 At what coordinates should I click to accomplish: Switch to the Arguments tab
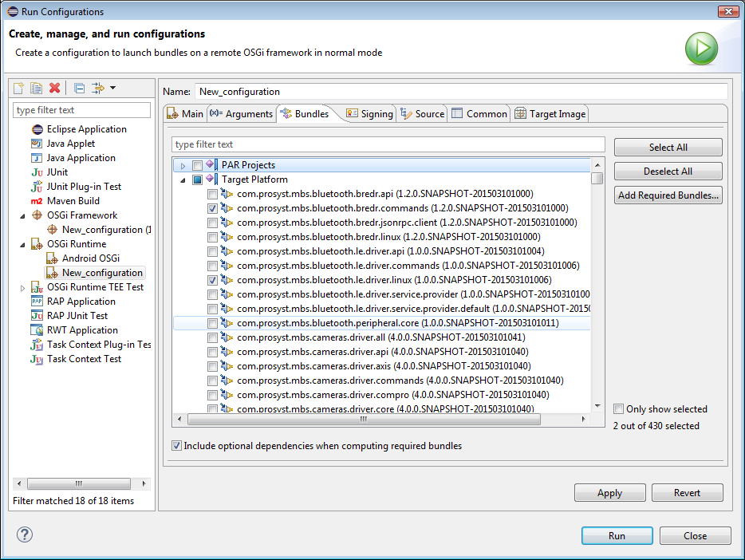242,114
